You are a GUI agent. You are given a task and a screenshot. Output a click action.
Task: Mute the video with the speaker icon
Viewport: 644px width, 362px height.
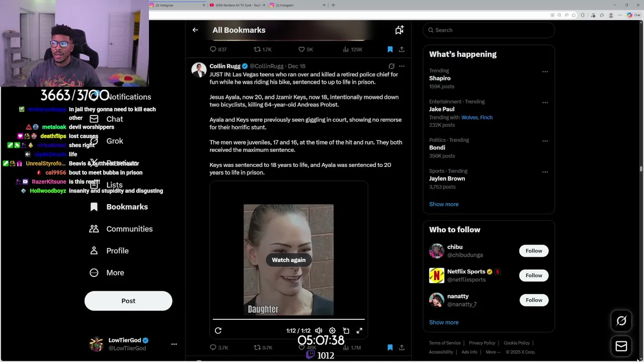(x=318, y=330)
